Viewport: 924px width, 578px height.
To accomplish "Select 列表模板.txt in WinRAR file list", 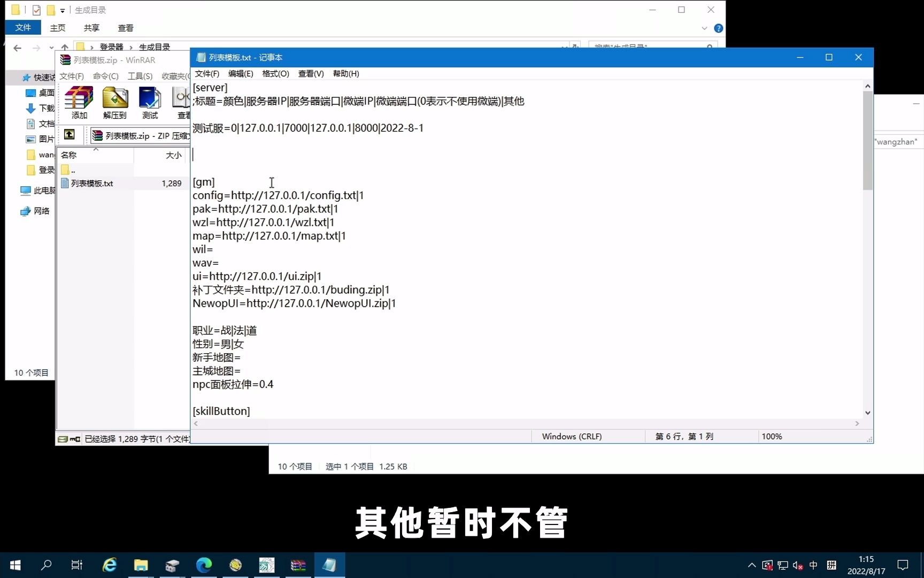I will (x=92, y=183).
